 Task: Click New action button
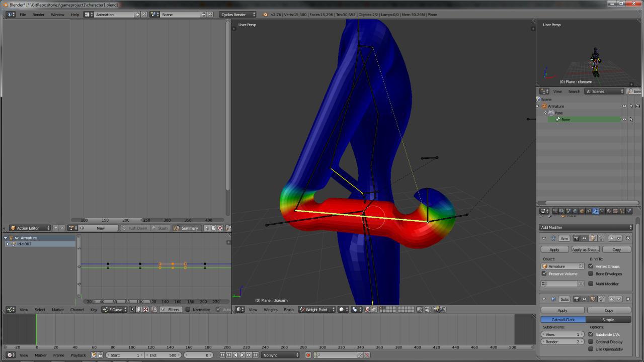pos(101,228)
